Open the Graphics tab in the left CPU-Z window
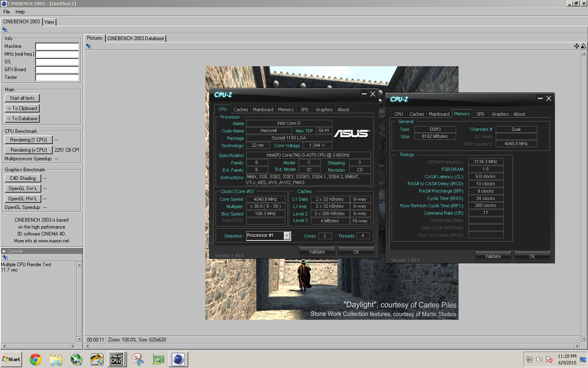588x368 pixels. point(324,110)
